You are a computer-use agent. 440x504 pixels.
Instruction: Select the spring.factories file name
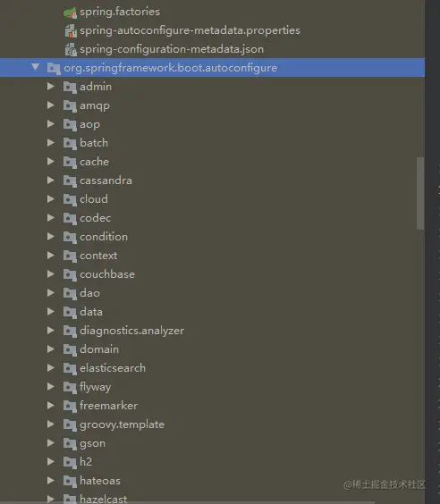point(120,12)
